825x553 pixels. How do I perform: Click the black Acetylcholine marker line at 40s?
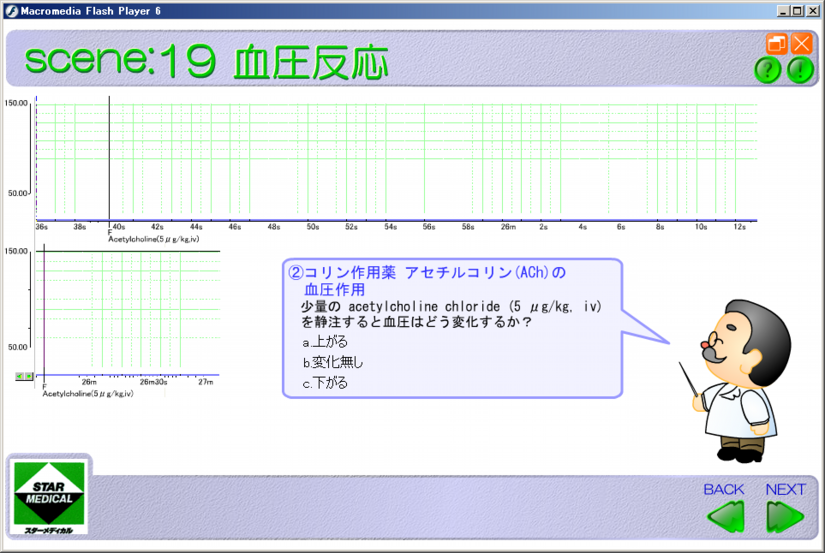pos(109,158)
